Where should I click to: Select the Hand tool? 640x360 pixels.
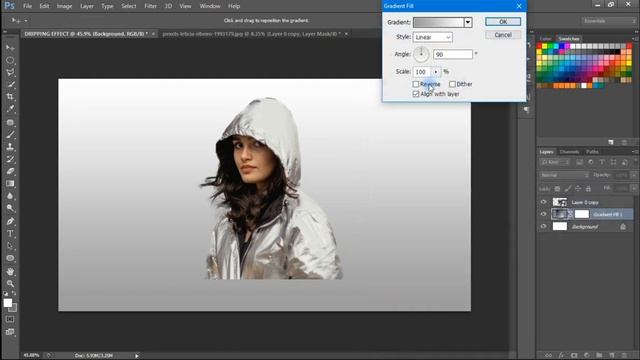[x=10, y=271]
